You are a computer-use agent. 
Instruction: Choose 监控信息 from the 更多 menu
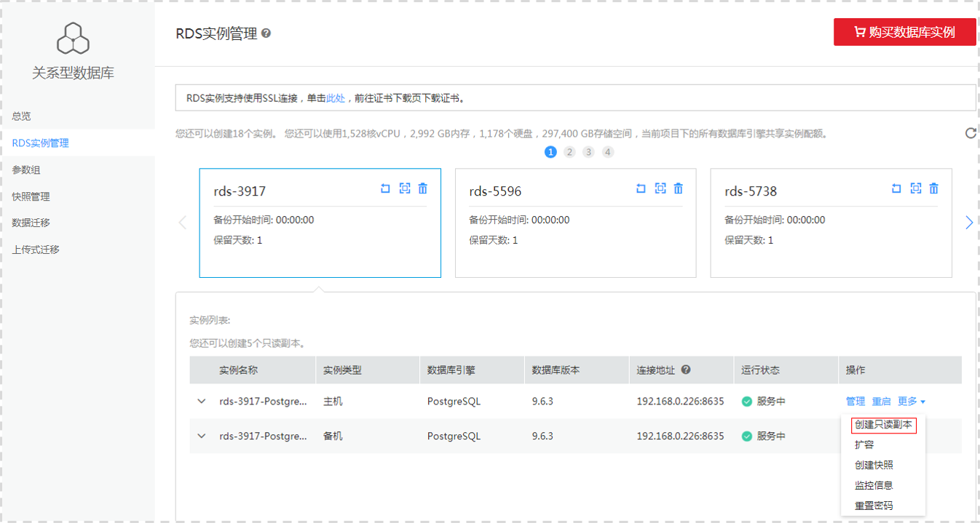(x=873, y=485)
